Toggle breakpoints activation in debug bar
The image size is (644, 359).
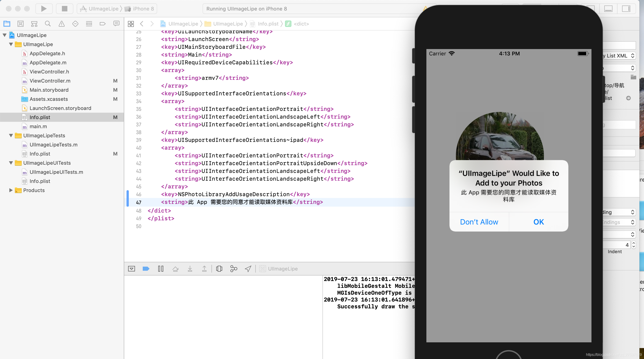pos(146,269)
